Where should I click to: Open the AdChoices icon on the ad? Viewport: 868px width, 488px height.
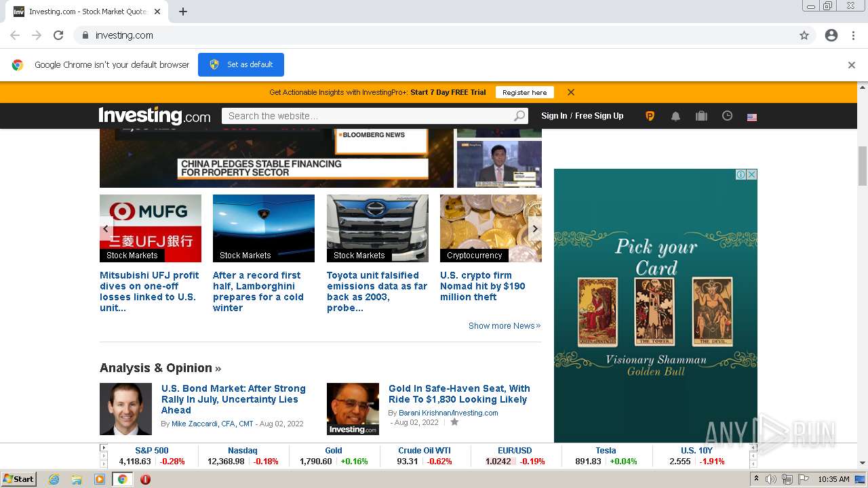[741, 175]
